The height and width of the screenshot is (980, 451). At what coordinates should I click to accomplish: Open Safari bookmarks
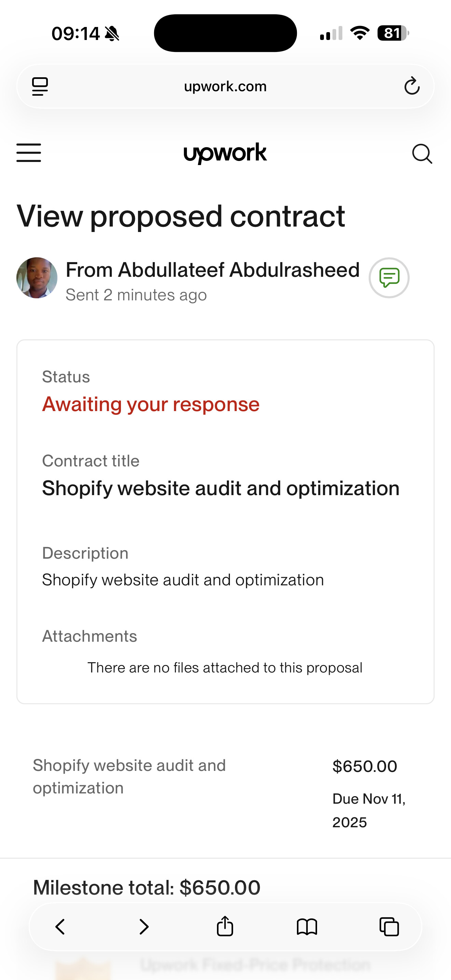pyautogui.click(x=306, y=926)
